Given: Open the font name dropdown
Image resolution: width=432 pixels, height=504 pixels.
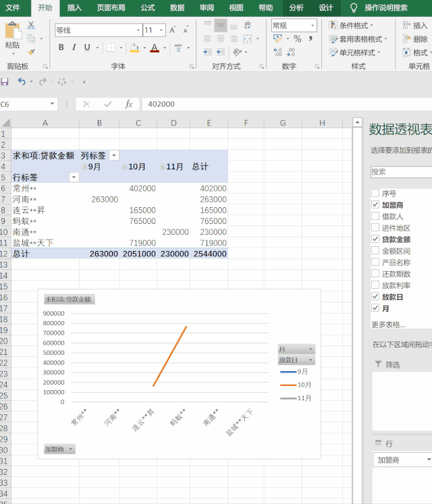Looking at the screenshot, I should [x=138, y=30].
